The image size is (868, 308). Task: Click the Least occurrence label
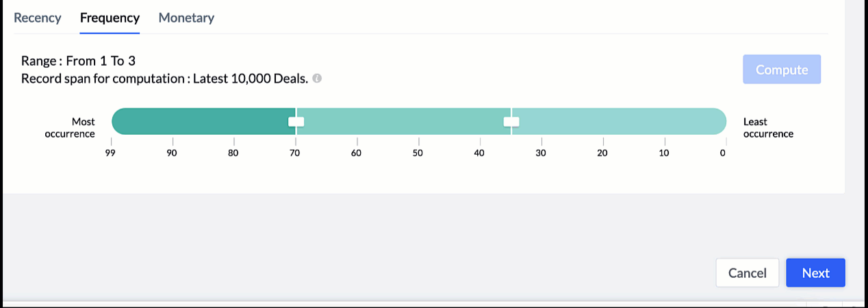coord(768,128)
